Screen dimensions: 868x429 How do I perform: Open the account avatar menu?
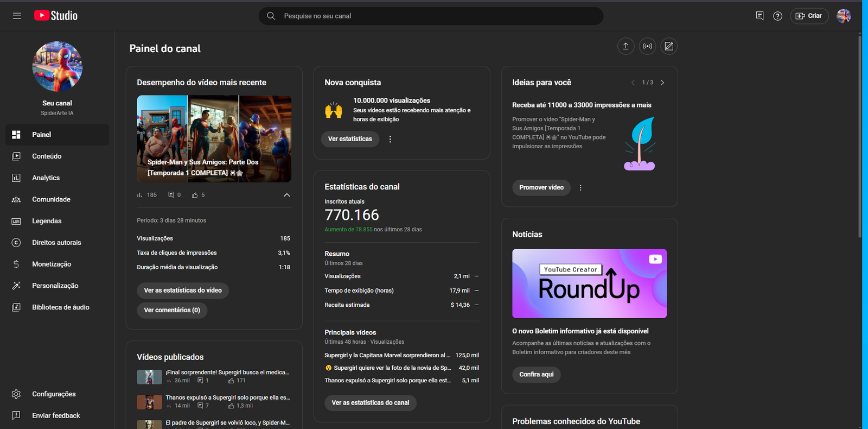coord(844,16)
